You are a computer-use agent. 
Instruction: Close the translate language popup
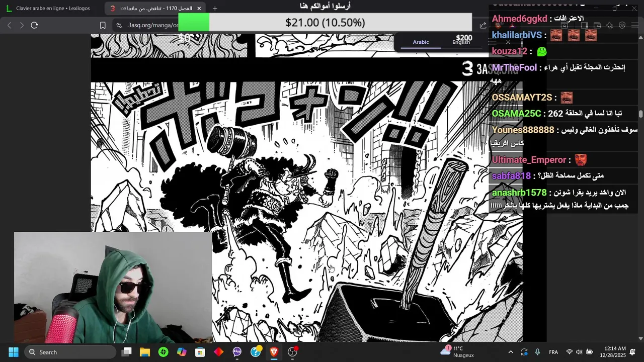click(508, 42)
